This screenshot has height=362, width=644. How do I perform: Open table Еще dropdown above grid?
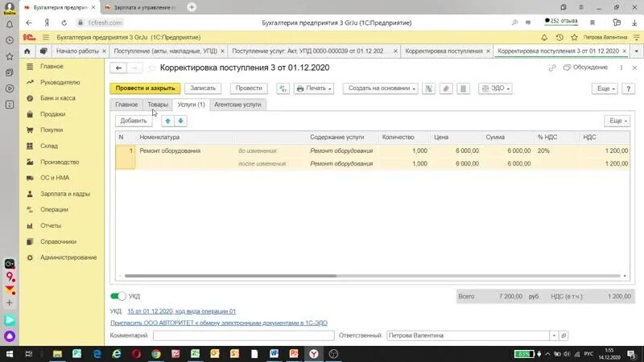[x=617, y=121]
